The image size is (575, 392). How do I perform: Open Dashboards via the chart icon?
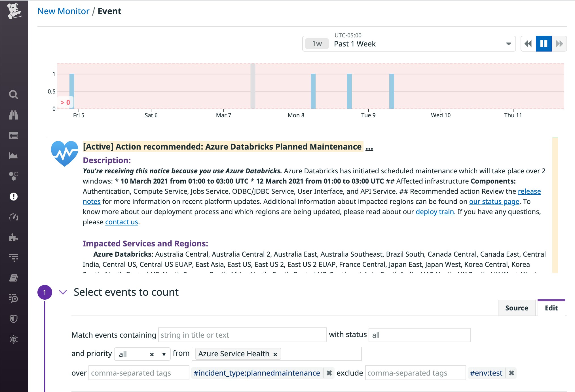(14, 155)
